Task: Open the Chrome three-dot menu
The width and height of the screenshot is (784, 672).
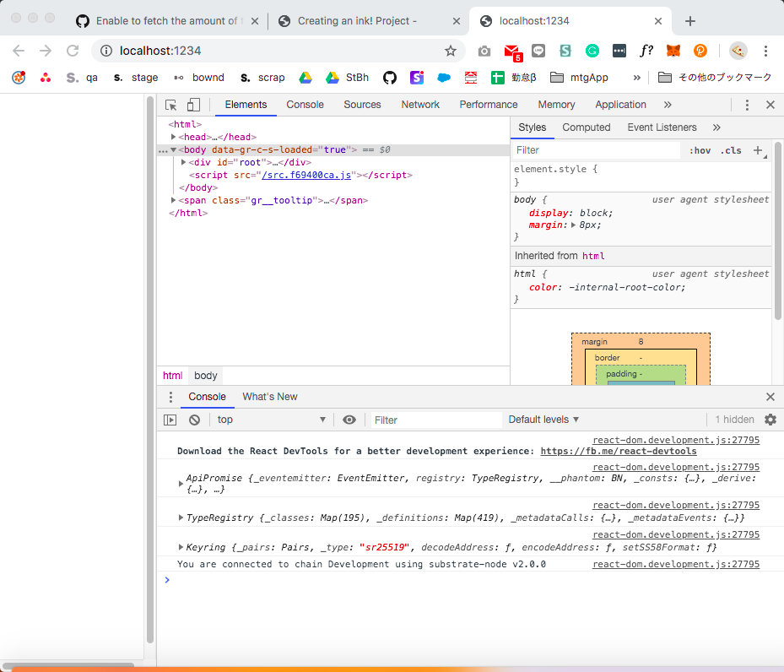Action: 765,51
